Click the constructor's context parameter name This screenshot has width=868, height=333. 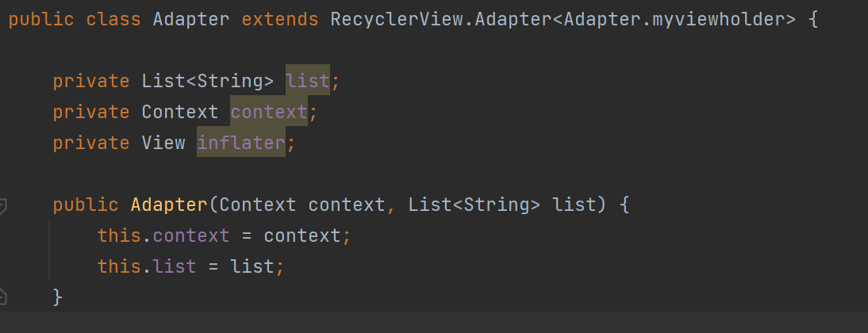click(x=346, y=205)
